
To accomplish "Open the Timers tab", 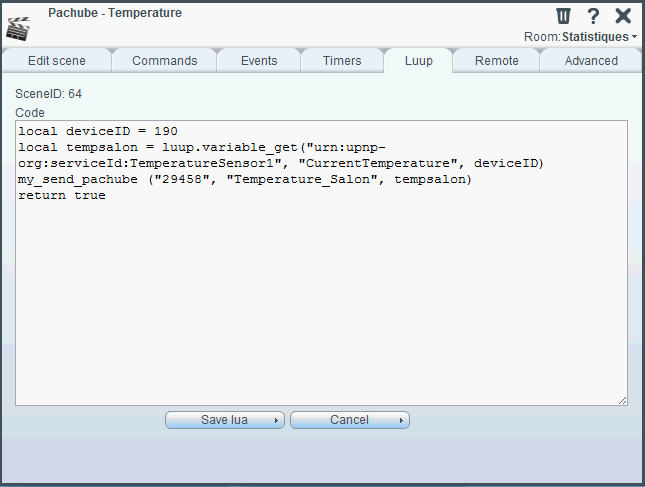I will coord(342,60).
